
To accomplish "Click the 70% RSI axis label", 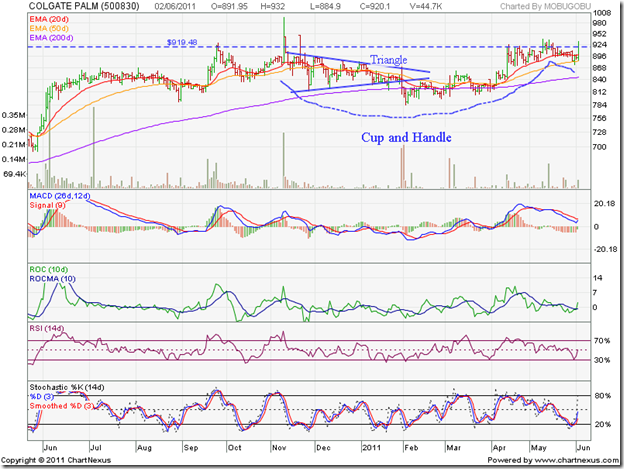I will tap(602, 341).
